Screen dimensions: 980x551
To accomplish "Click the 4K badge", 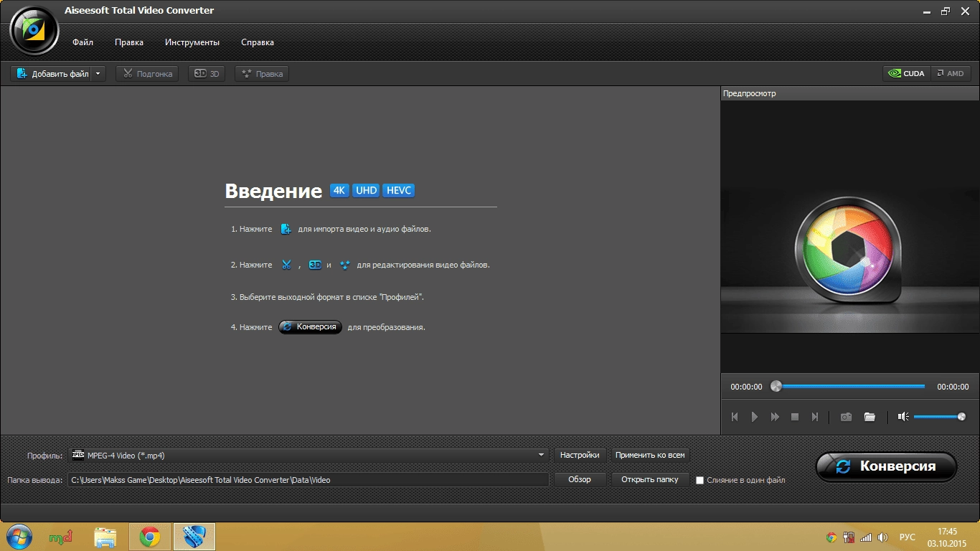I will click(339, 190).
